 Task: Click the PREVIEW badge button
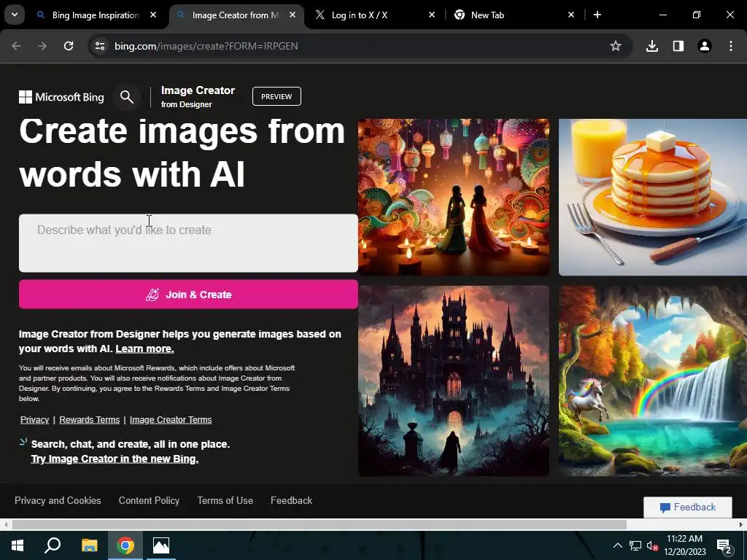pos(276,97)
